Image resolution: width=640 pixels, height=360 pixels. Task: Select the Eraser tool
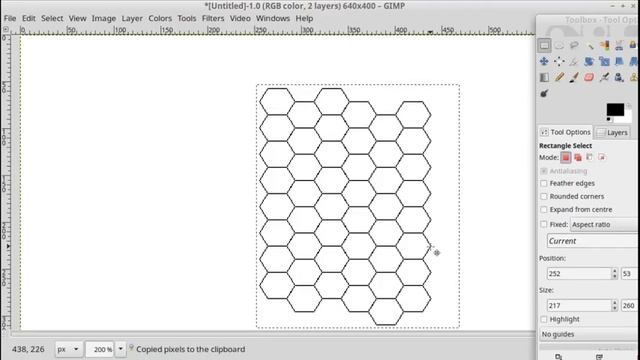[x=589, y=77]
